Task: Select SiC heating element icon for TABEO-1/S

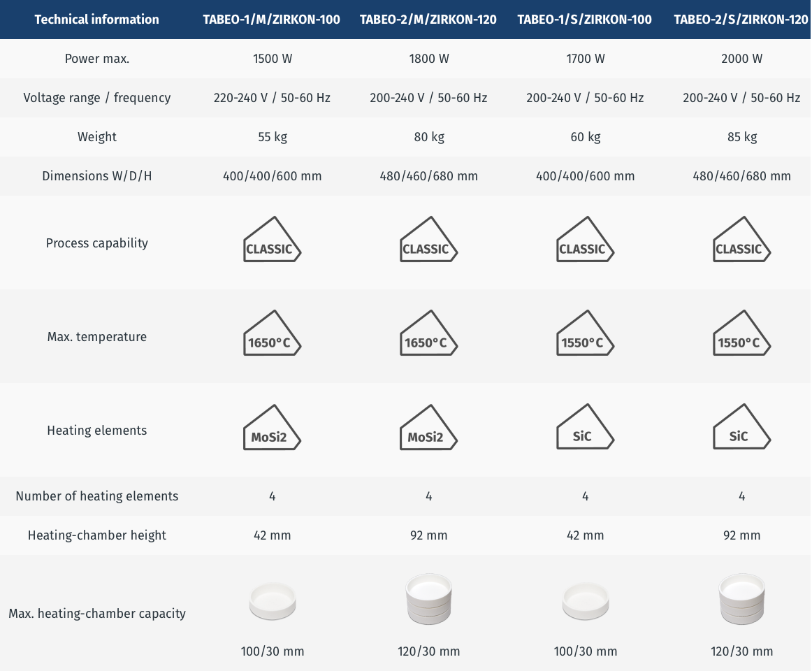Action: click(585, 429)
